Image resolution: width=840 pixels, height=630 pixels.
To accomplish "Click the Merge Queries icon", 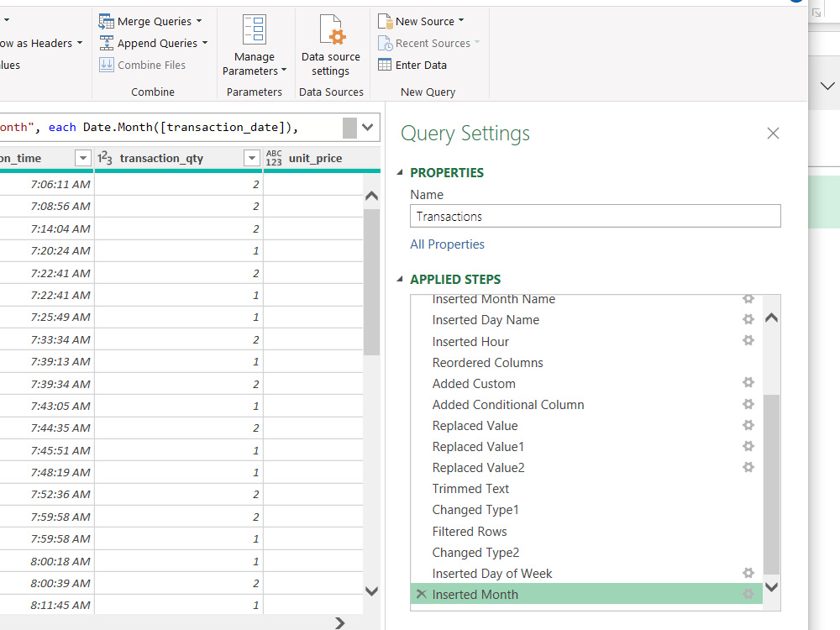I will [106, 22].
